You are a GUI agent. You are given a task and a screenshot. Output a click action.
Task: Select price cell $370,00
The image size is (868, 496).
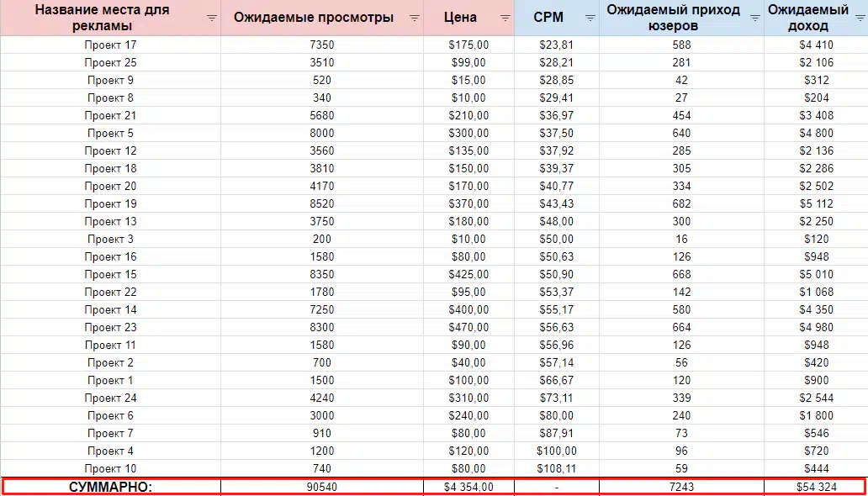point(468,203)
